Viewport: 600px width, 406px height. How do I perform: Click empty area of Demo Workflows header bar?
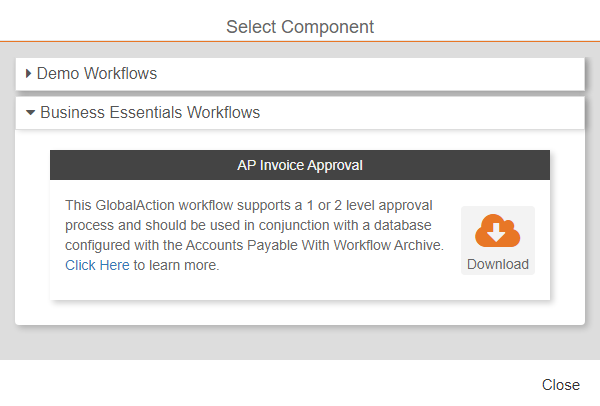click(x=400, y=74)
